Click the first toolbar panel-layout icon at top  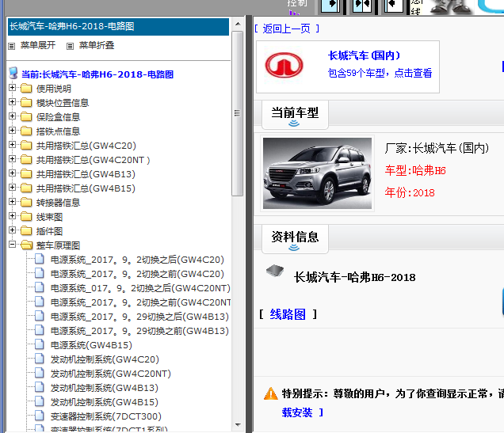coord(330,6)
